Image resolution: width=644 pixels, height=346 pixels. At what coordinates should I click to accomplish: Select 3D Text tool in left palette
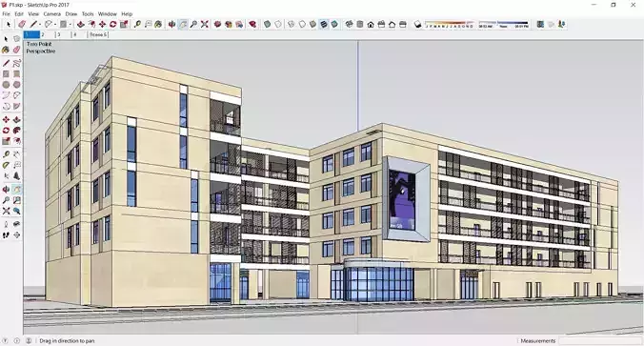point(16,176)
